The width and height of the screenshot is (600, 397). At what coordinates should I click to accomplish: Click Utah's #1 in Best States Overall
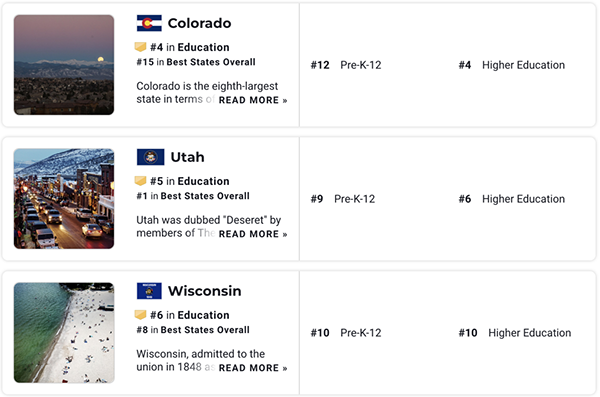coord(193,196)
